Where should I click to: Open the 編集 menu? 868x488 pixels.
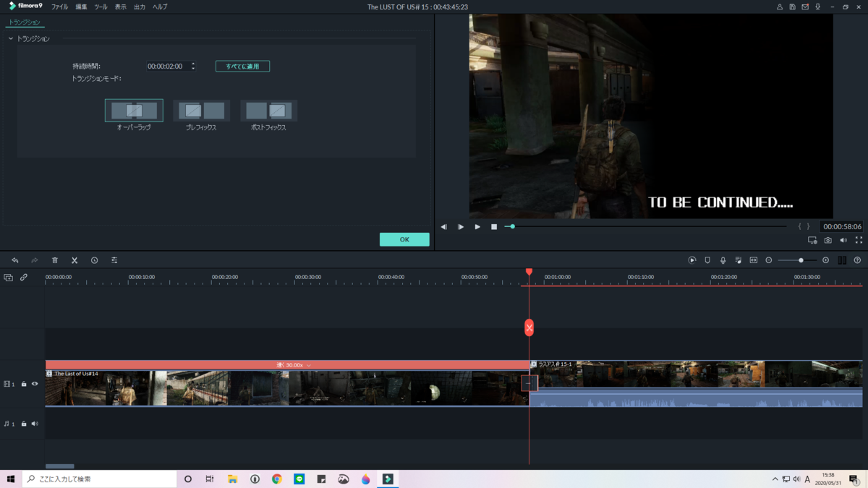tap(81, 7)
